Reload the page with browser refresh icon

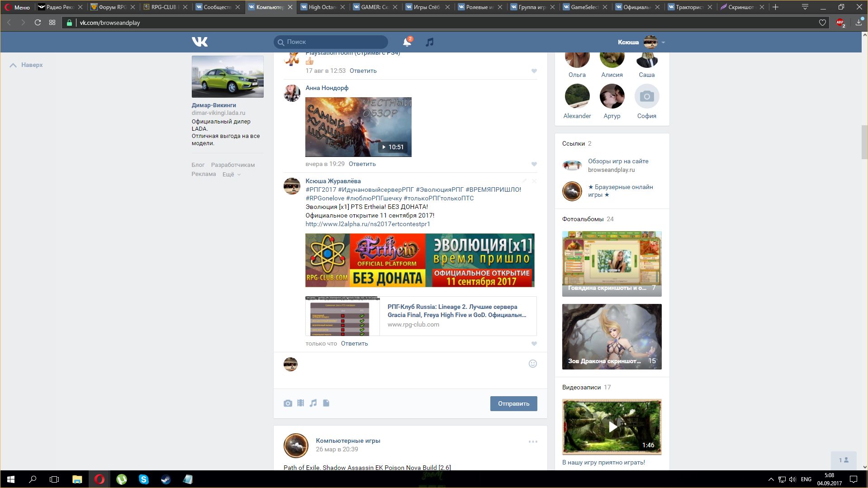(38, 23)
